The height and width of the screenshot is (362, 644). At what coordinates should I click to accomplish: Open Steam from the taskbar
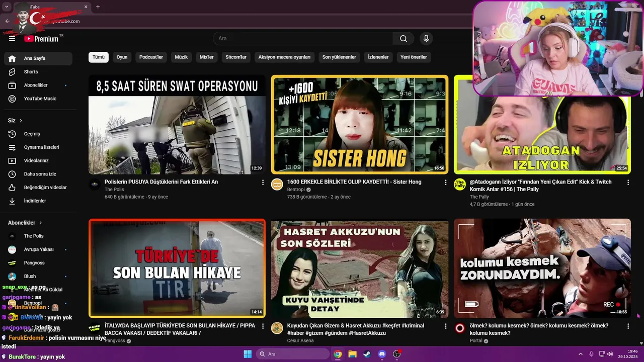click(x=366, y=354)
